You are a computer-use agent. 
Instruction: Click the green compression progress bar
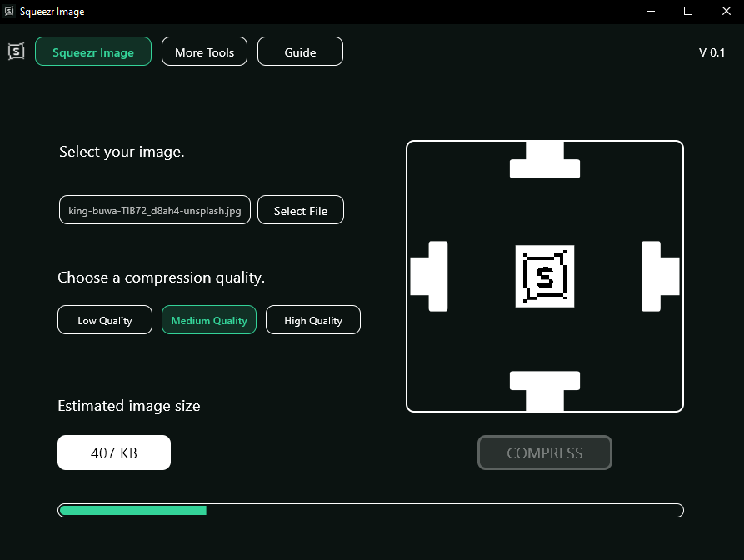point(371,510)
